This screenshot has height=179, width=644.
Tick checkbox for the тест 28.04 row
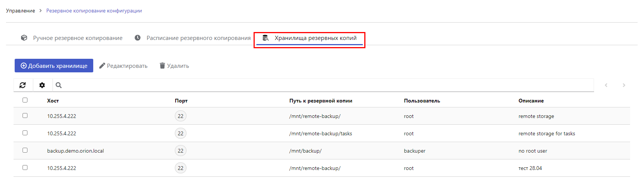pyautogui.click(x=25, y=167)
